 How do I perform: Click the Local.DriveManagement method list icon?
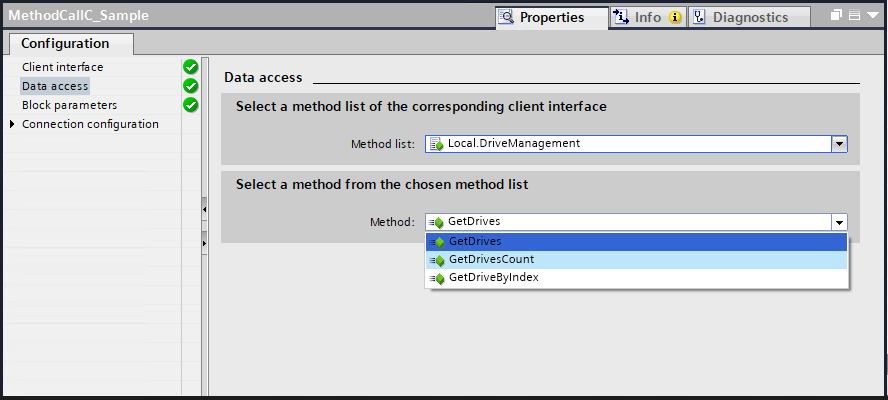click(x=436, y=144)
